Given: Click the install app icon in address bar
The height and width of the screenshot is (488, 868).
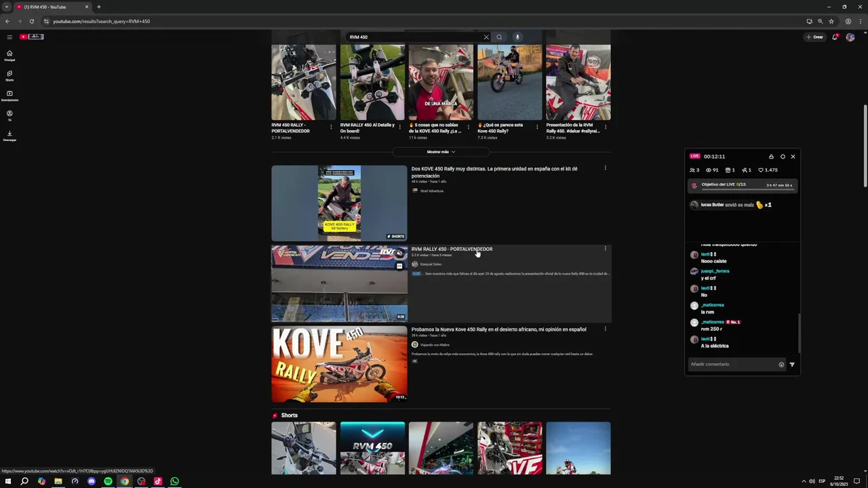Looking at the screenshot, I should point(809,21).
